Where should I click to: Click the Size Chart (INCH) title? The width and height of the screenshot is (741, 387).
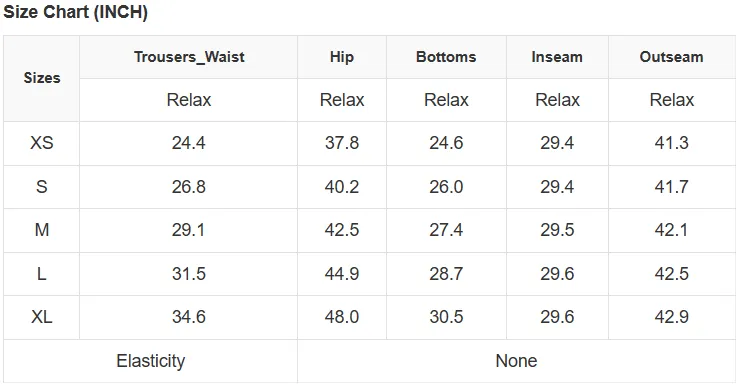pos(76,12)
